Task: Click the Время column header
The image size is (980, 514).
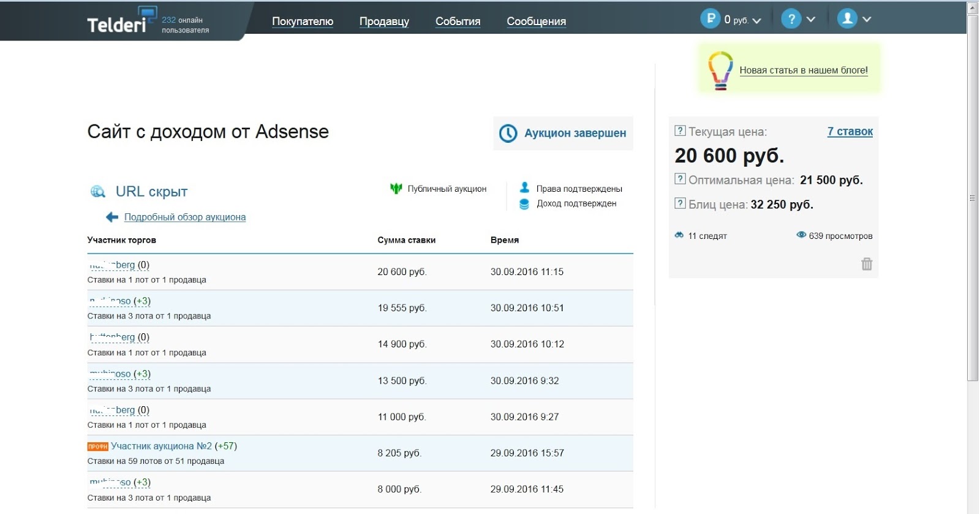Action: [x=505, y=240]
